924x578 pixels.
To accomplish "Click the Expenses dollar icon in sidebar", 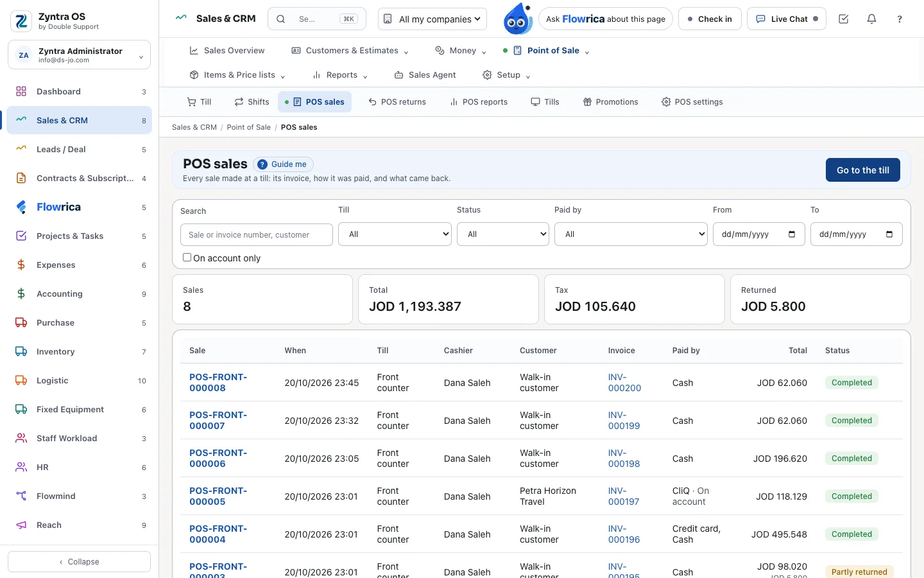I will click(x=21, y=265).
